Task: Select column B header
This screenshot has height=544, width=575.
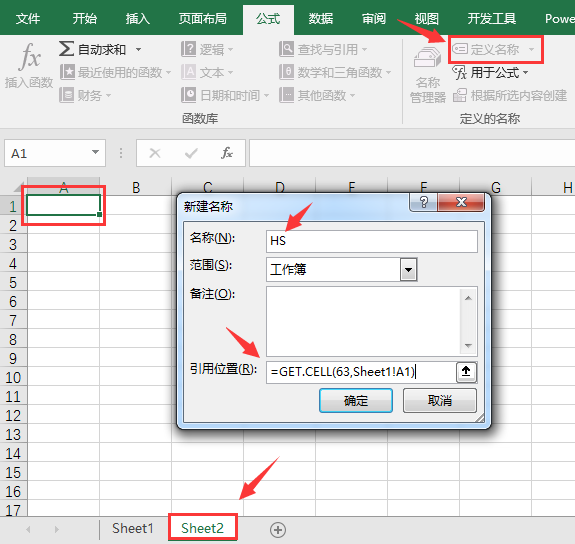Action: pyautogui.click(x=136, y=187)
